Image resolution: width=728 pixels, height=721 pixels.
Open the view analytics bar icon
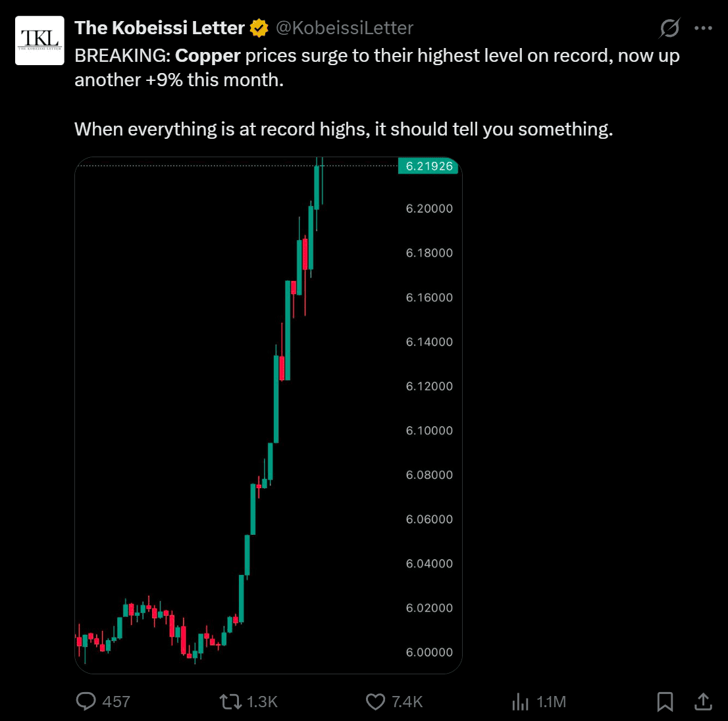point(520,701)
